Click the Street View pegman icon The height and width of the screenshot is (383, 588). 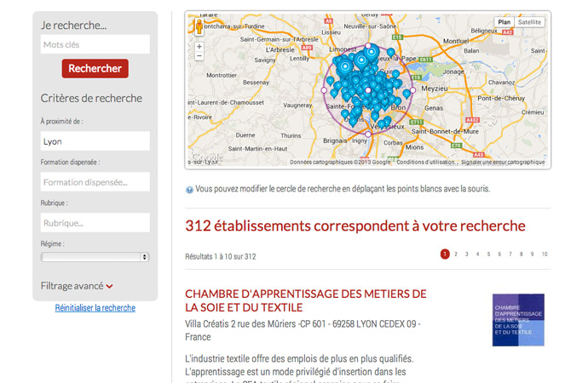[199, 26]
